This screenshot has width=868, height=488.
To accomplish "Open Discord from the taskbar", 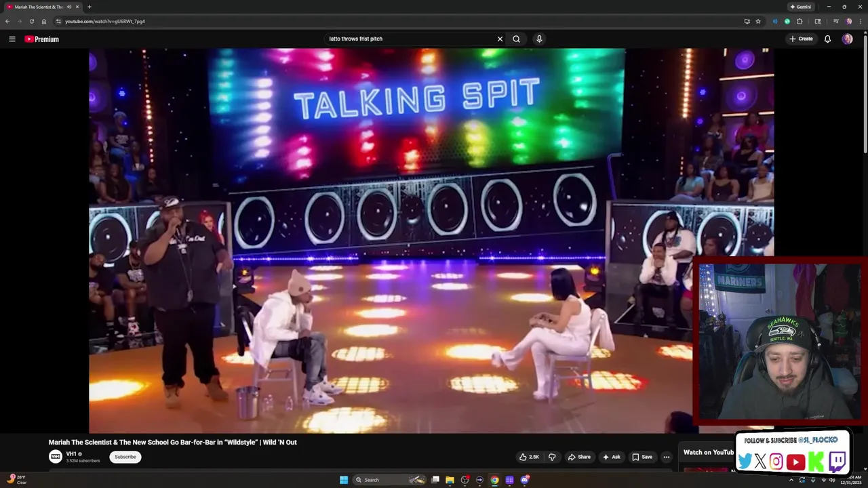I will point(525,480).
